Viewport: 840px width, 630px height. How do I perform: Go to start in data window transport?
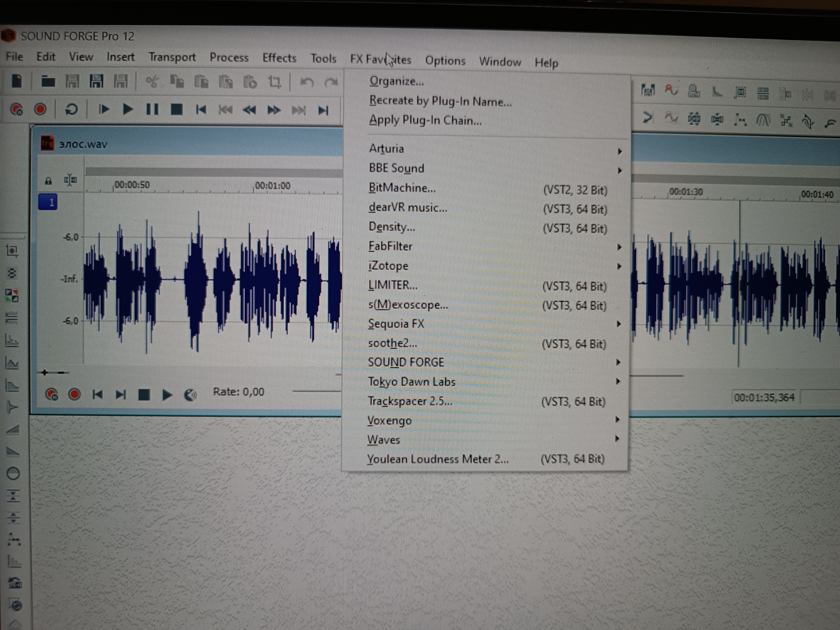(98, 395)
